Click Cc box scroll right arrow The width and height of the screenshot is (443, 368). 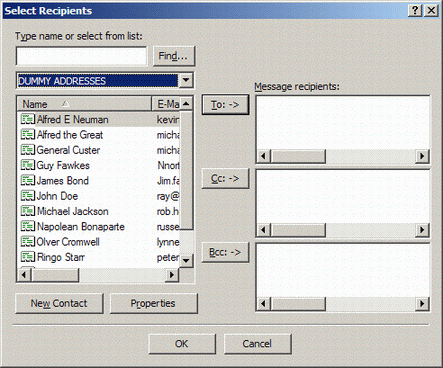point(422,230)
